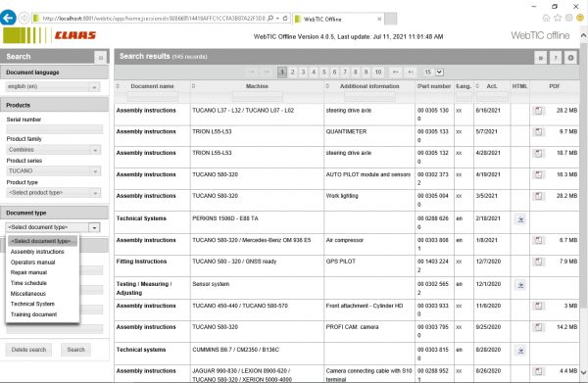The image size is (588, 383).
Task: Open PDF icon in GPS PILOT row
Action: tap(538, 262)
